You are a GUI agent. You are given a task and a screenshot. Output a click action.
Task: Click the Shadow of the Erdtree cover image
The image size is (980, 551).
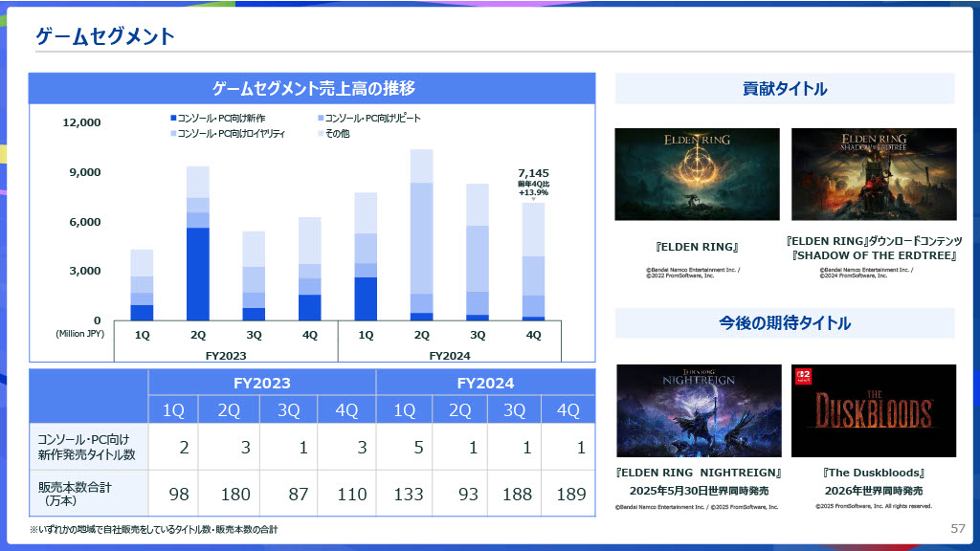pyautogui.click(x=874, y=174)
